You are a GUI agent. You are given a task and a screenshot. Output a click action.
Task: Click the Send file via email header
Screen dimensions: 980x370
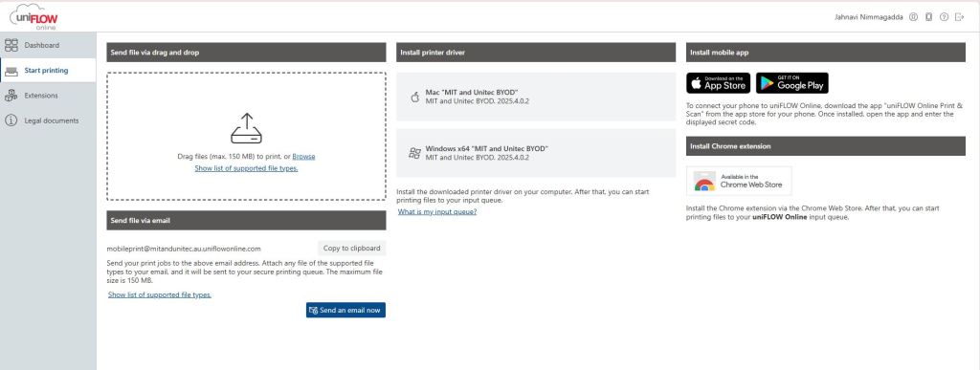click(x=246, y=220)
